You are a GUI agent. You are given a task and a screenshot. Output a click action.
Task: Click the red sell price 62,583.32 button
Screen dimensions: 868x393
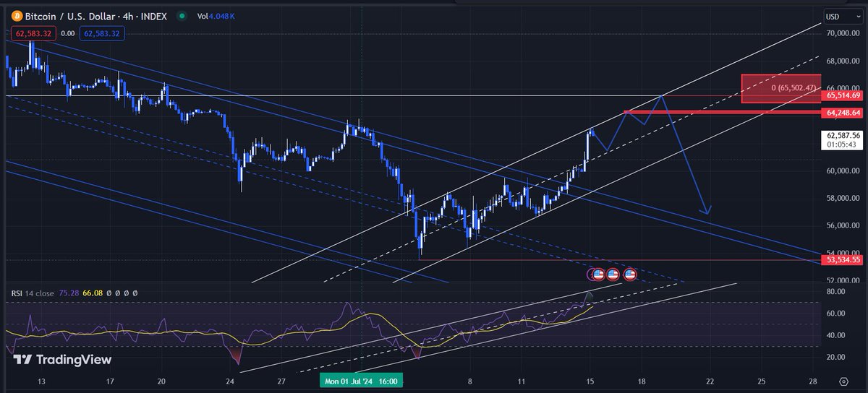pyautogui.click(x=33, y=33)
